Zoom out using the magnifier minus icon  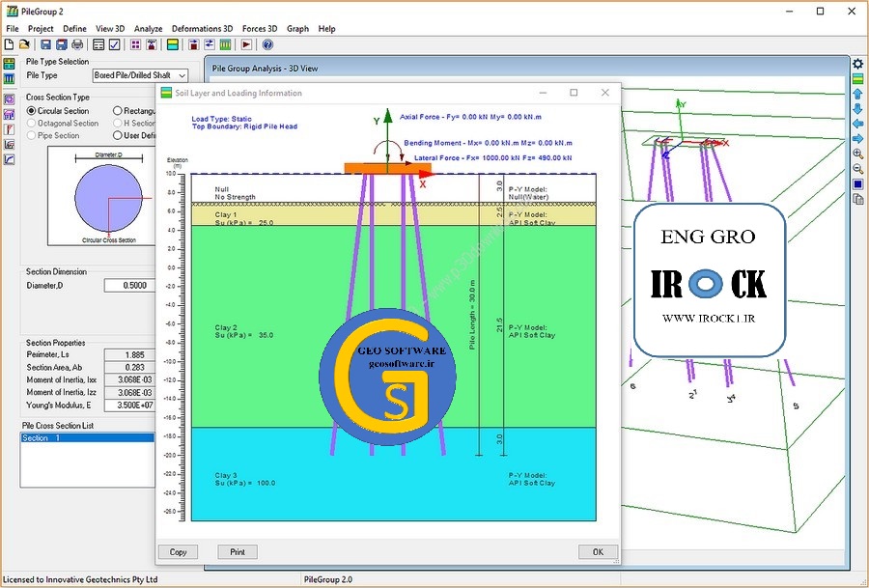(857, 169)
